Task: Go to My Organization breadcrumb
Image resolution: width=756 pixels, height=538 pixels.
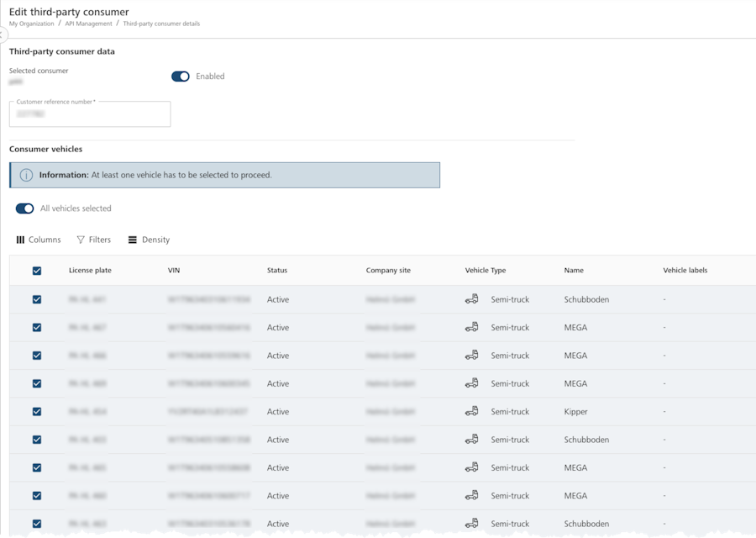Action: tap(31, 24)
